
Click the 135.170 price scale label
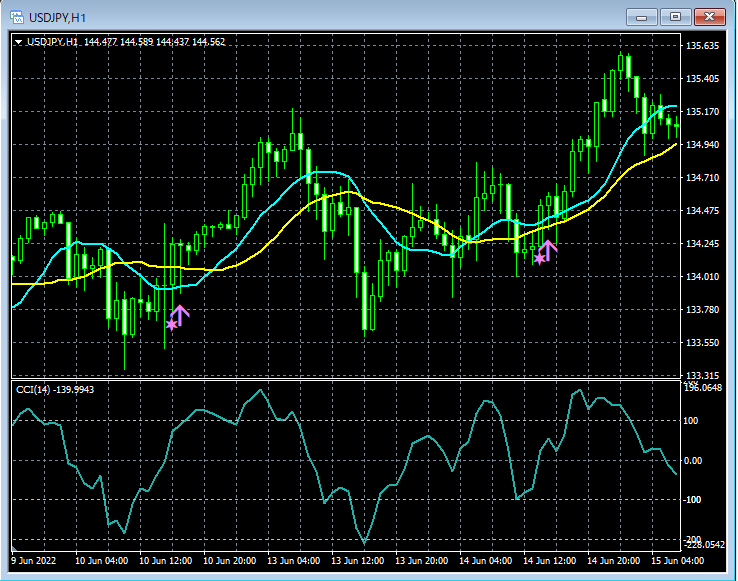(702, 112)
